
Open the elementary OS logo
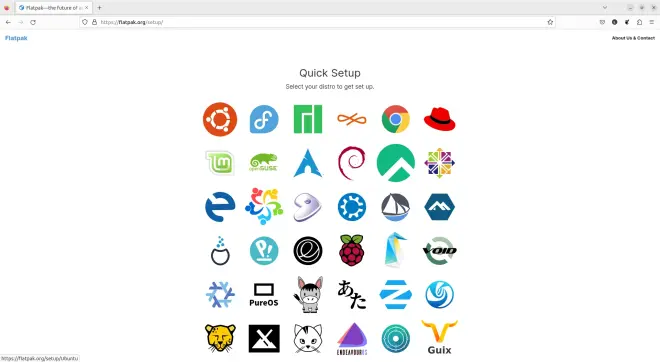coord(308,250)
